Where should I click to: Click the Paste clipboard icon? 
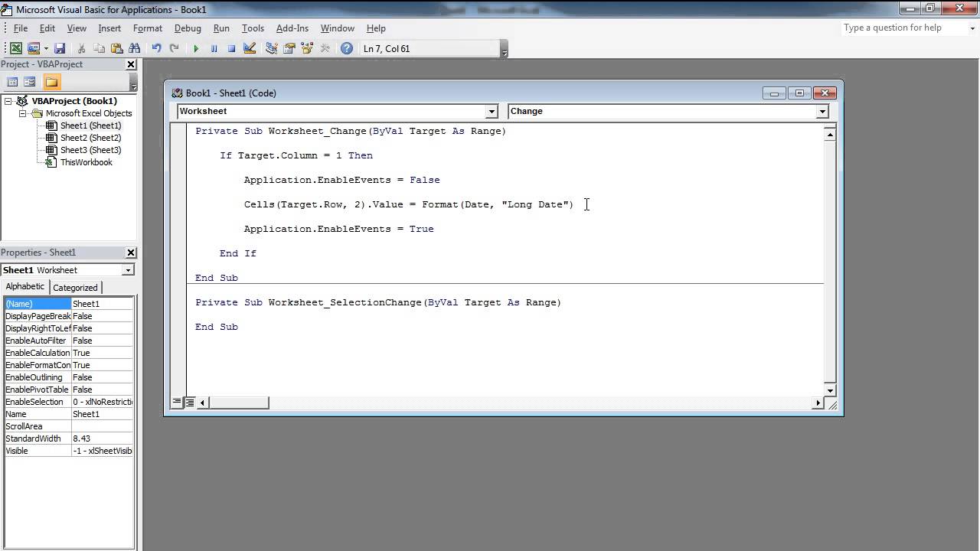pyautogui.click(x=116, y=48)
